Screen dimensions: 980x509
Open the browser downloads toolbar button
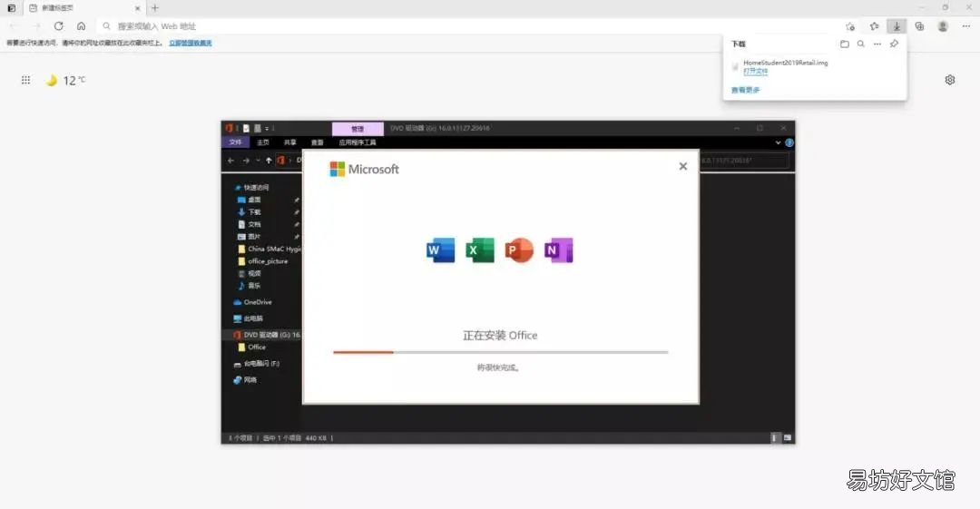click(x=897, y=26)
